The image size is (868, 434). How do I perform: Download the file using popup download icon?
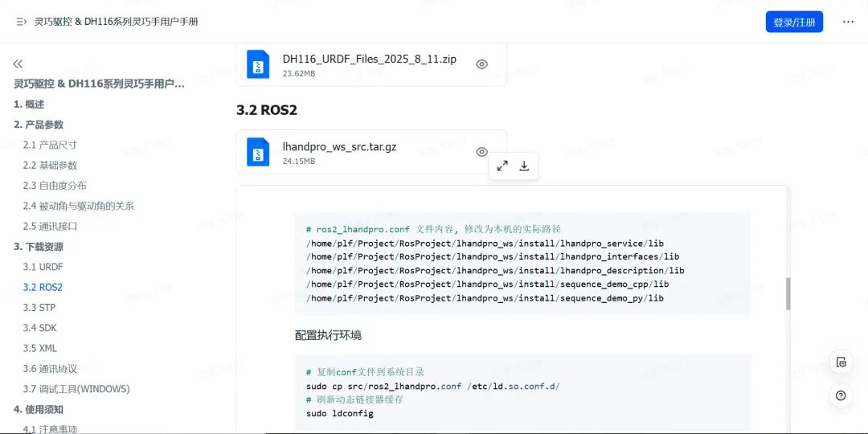tap(524, 166)
